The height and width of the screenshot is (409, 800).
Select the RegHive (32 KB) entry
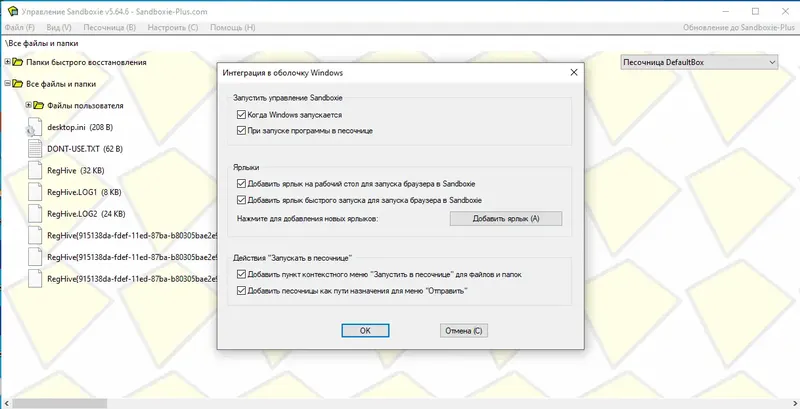76,170
